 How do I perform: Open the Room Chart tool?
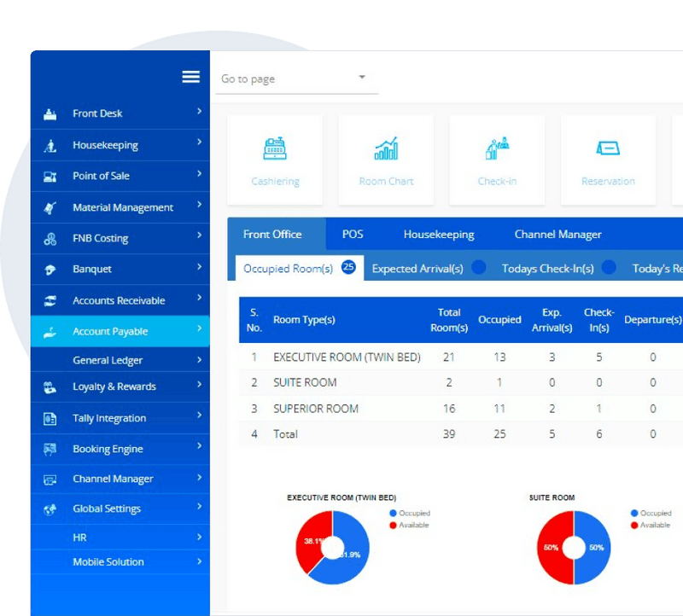pos(386,147)
